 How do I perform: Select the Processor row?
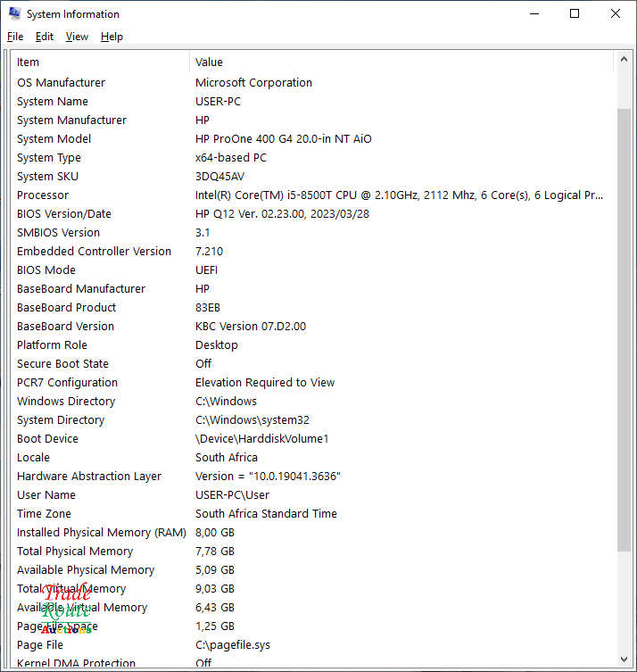coord(312,195)
